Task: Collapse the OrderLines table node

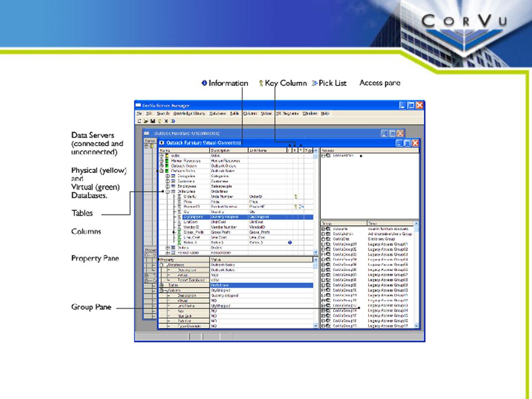Action: coord(167,191)
